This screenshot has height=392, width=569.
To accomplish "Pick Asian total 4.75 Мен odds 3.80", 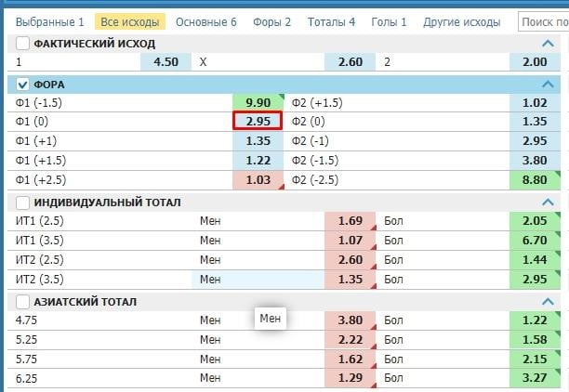I will pyautogui.click(x=350, y=320).
